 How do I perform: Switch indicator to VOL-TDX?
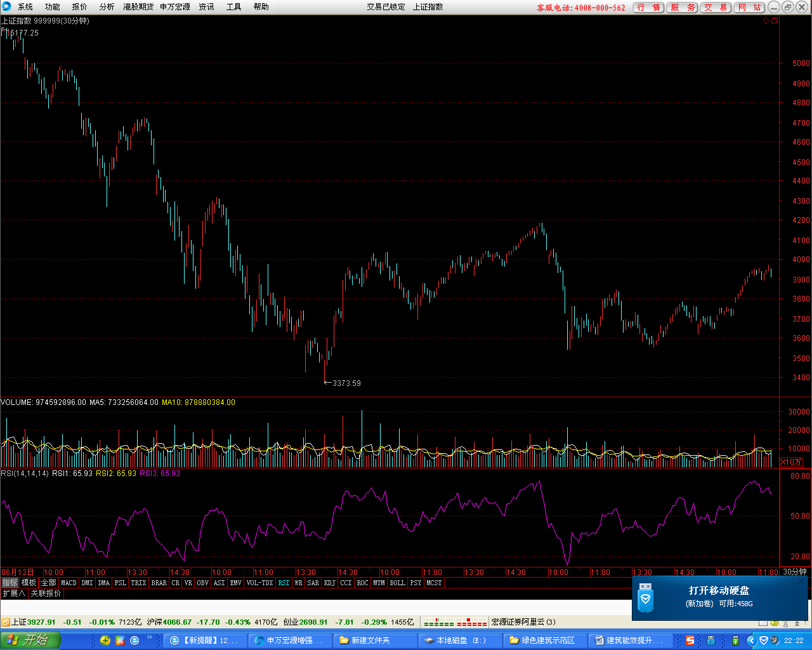pyautogui.click(x=260, y=583)
